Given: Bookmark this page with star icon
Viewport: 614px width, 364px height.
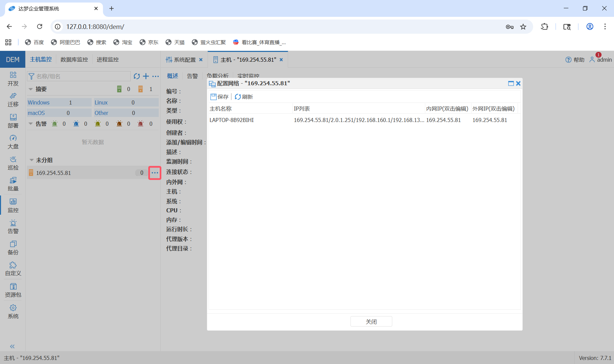Looking at the screenshot, I should 523,27.
